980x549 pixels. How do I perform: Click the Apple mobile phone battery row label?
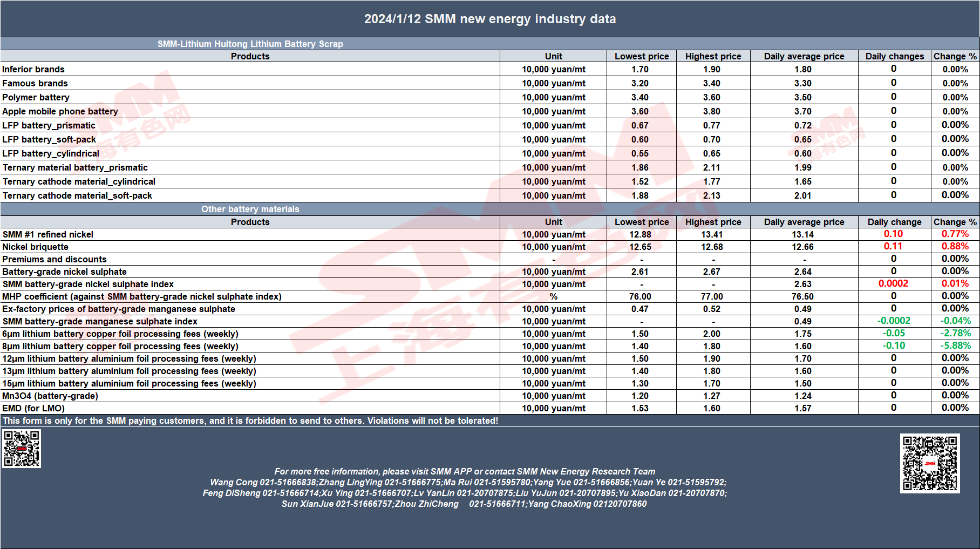click(x=60, y=111)
